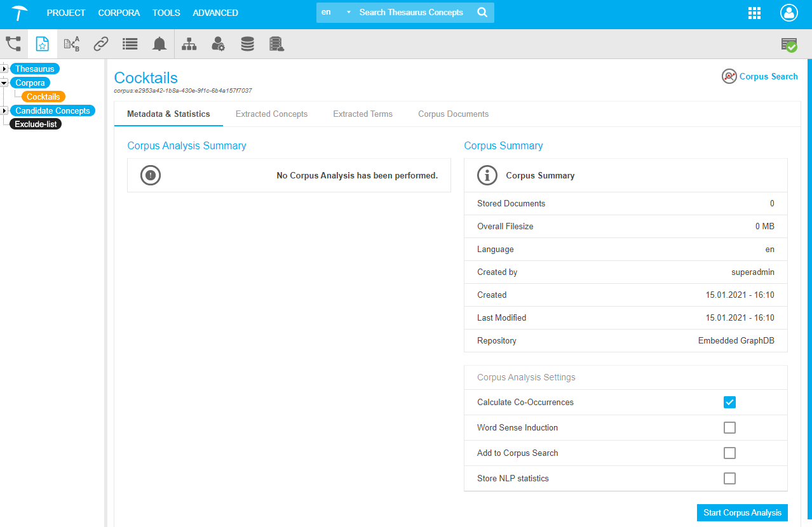This screenshot has width=812, height=527.
Task: Open the apps grid icon
Action: click(x=754, y=13)
